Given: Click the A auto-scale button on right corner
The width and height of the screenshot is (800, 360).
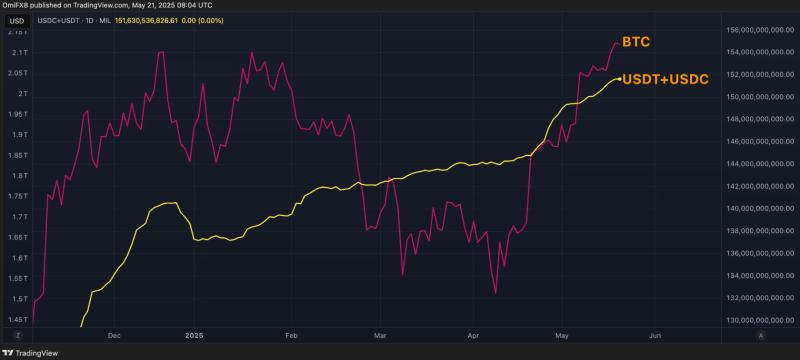Looking at the screenshot, I should [x=761, y=336].
